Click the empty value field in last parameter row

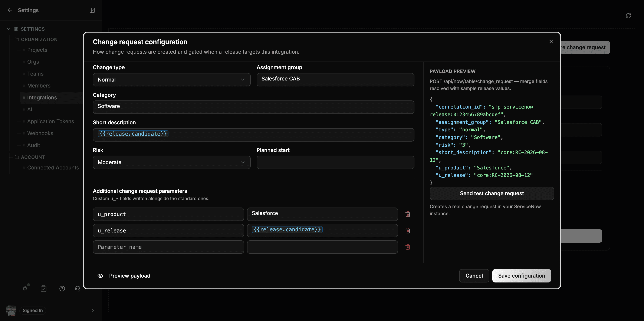[x=322, y=247]
